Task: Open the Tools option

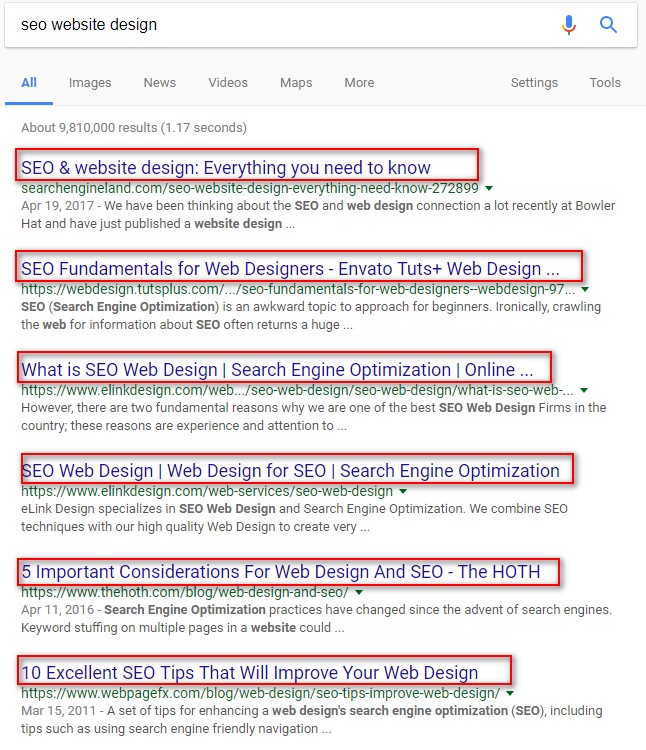Action: pos(605,83)
